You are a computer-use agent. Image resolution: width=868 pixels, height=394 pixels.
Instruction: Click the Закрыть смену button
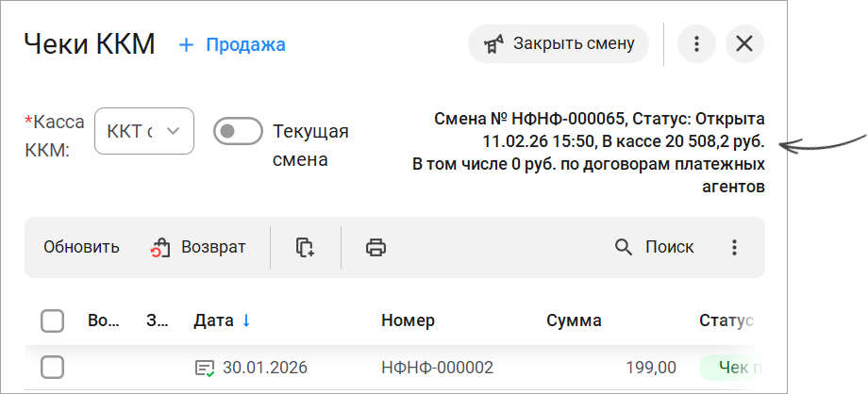(559, 44)
